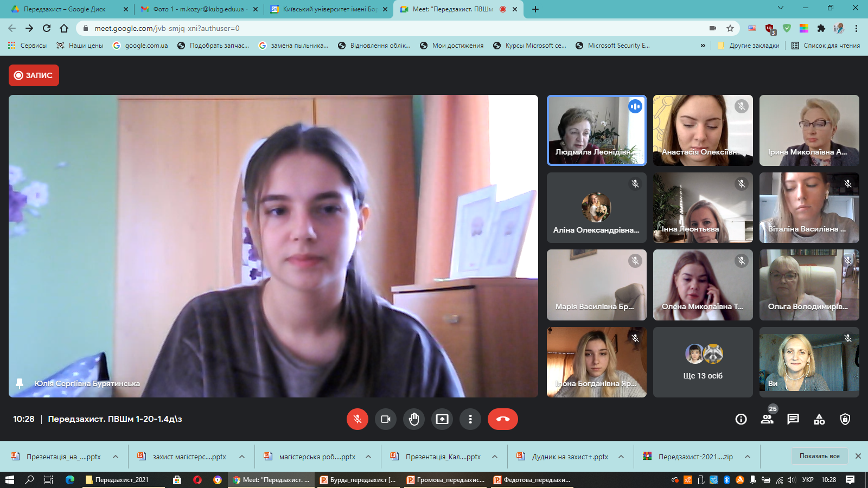Expand hidden bookmarks overflow chevron
This screenshot has width=868, height=488.
point(703,46)
